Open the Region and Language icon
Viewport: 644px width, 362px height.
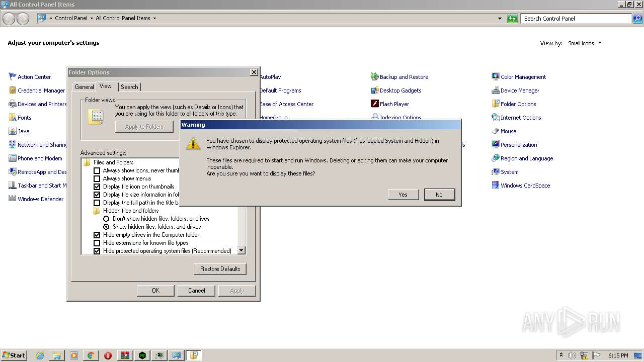pos(496,158)
